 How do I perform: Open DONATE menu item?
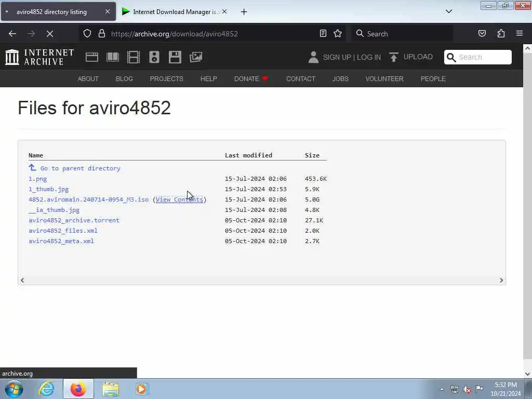[251, 79]
